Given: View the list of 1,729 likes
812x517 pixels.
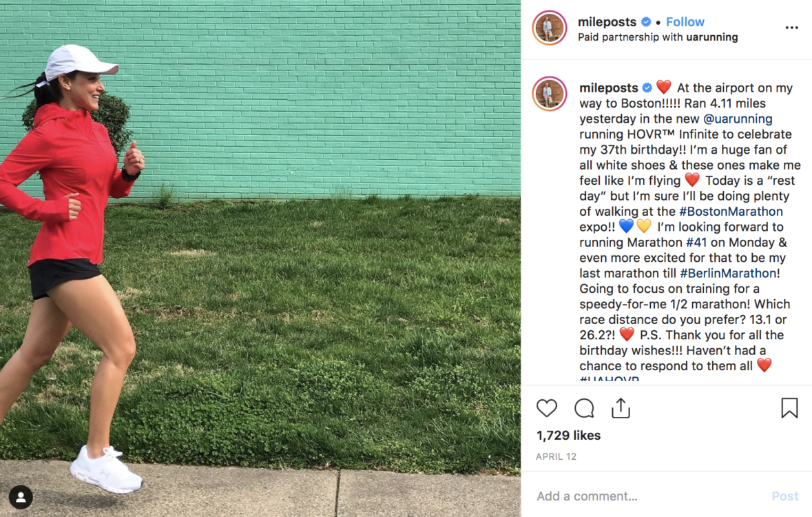Looking at the screenshot, I should point(568,435).
